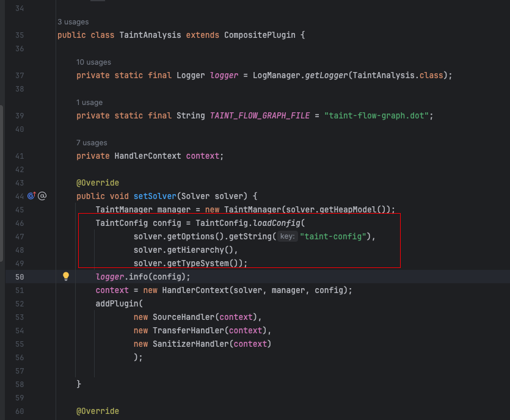
Task: Click TransferHandler constructor on line 54
Action: pyautogui.click(x=188, y=331)
